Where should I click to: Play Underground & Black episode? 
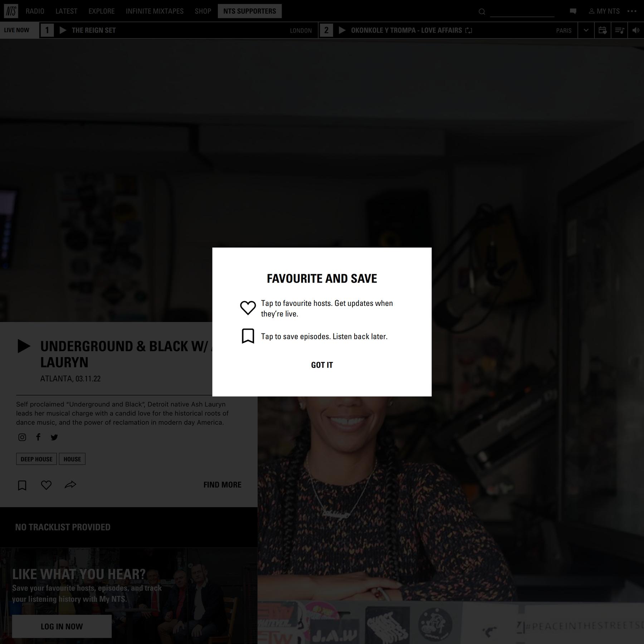point(24,346)
